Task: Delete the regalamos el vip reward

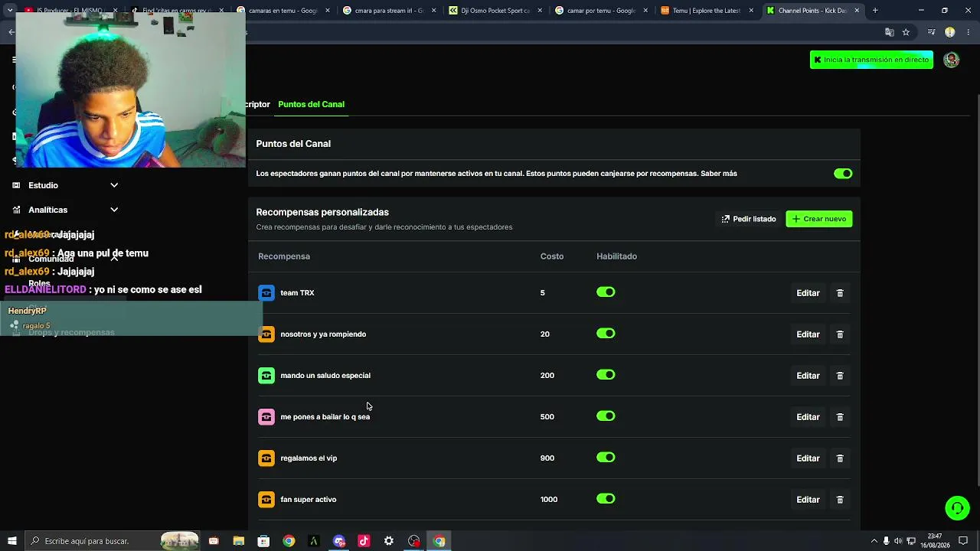Action: (840, 458)
